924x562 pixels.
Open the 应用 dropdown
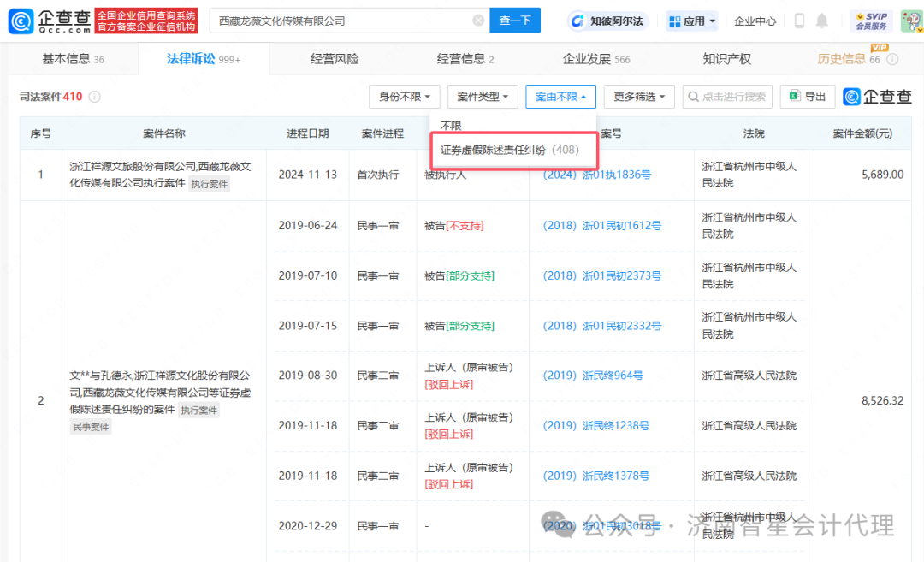(x=692, y=21)
